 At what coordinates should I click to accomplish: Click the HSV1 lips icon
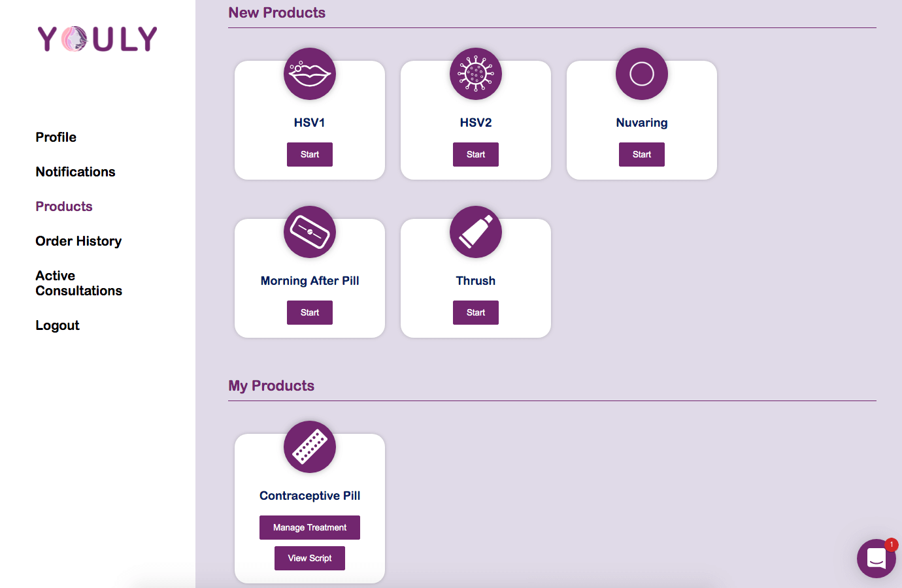[x=310, y=74]
